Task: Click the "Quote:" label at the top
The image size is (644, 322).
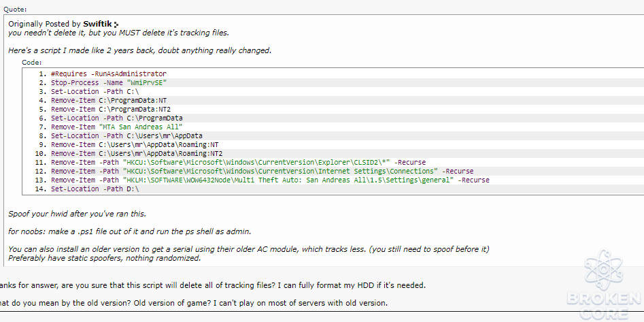Action: click(15, 10)
